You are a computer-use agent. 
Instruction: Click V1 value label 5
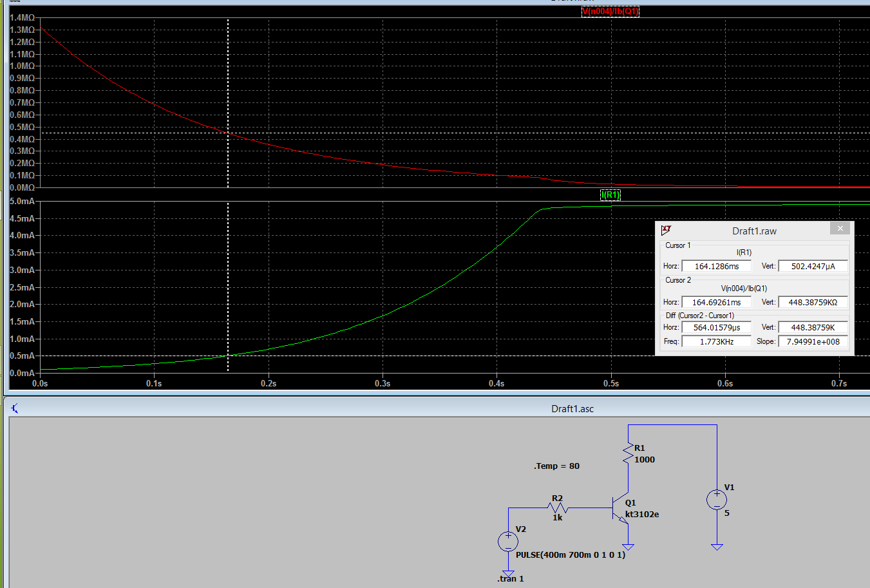[x=727, y=513]
